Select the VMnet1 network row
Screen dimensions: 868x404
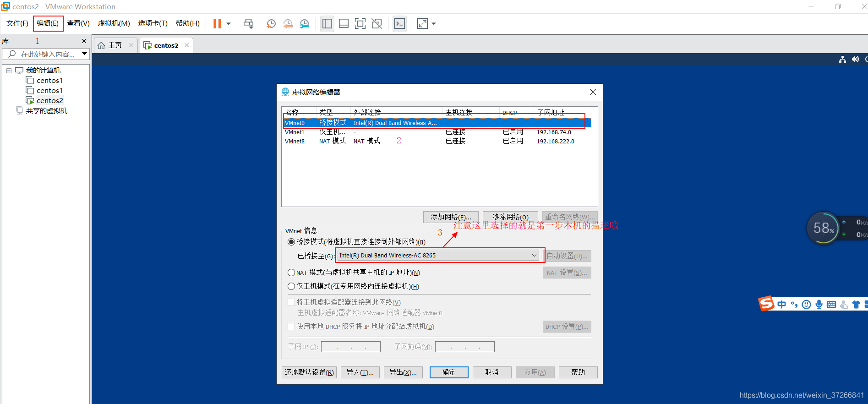(437, 132)
